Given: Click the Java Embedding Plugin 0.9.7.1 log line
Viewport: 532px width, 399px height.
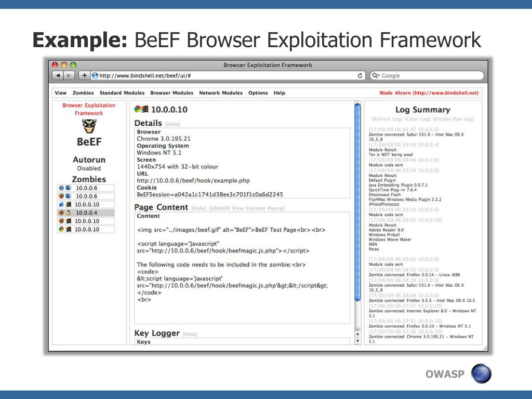Looking at the screenshot, I should 398,185.
